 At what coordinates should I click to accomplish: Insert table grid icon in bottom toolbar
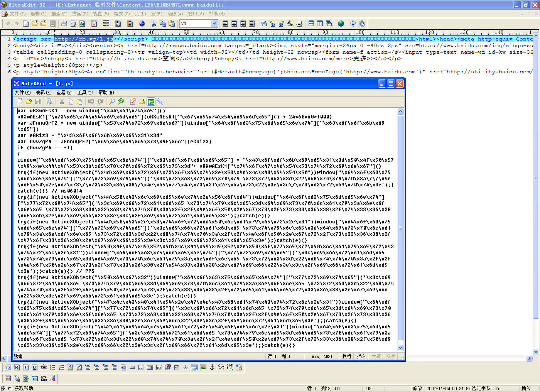[x=8, y=378]
